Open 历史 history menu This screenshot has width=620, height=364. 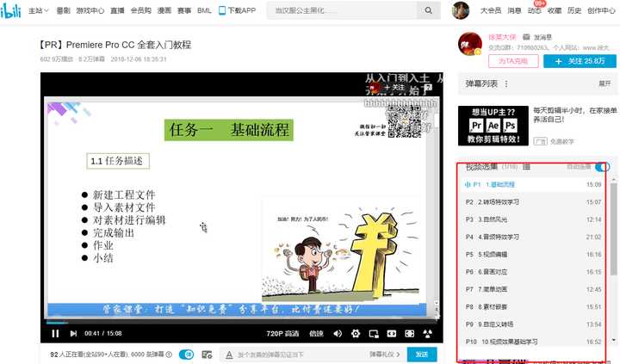coord(574,10)
